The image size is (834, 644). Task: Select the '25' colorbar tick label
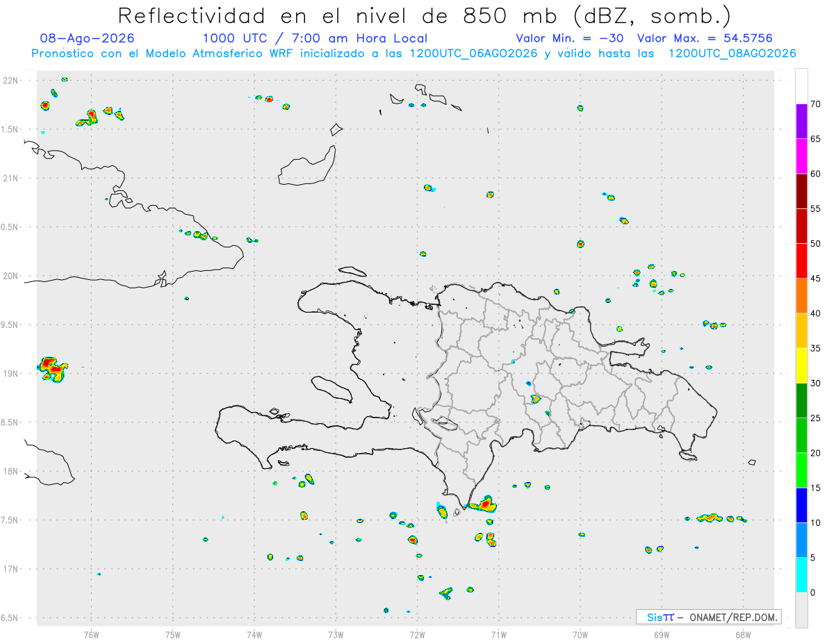[x=815, y=418]
